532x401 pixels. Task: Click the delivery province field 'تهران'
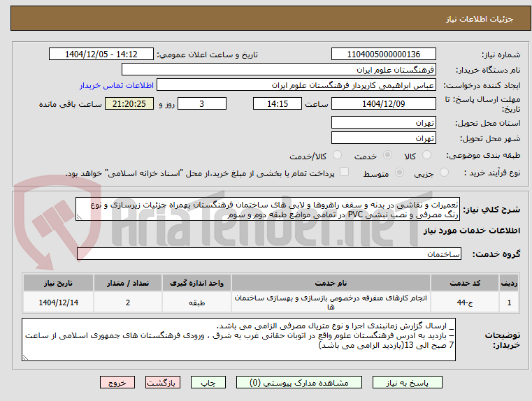point(383,122)
